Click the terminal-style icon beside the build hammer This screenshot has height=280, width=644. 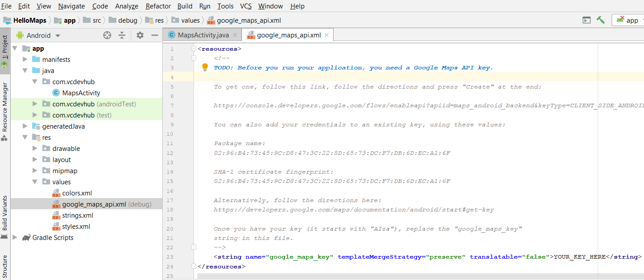pos(587,20)
